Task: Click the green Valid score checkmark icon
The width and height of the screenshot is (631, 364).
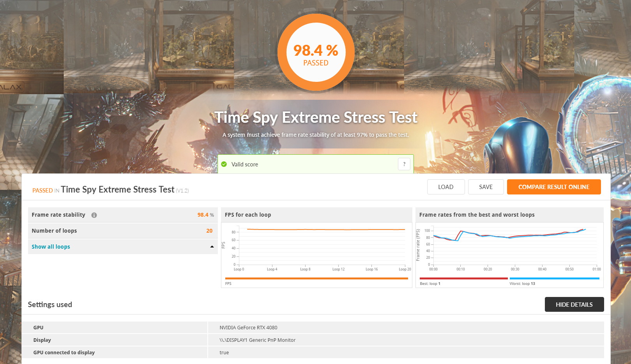Action: click(x=224, y=164)
